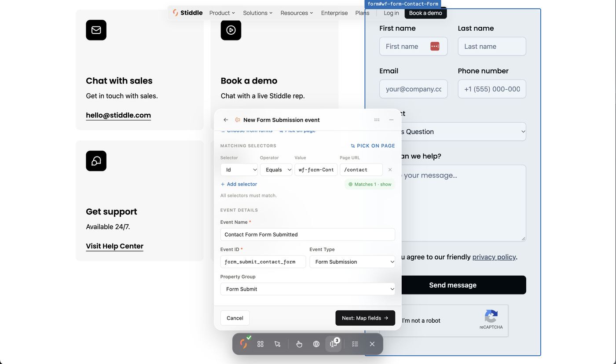The image size is (616, 364).
Task: Click the envelope icon in Chat with sales card
Action: (x=96, y=30)
